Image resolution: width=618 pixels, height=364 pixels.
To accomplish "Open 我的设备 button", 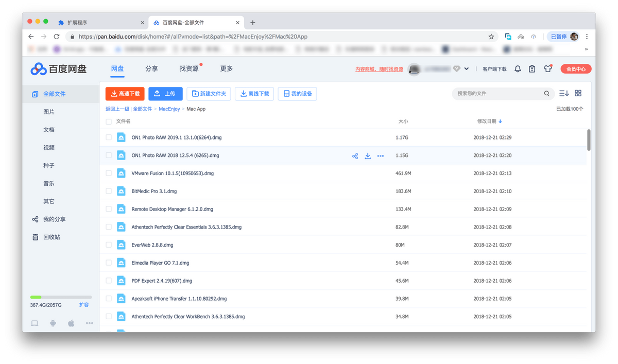I will pyautogui.click(x=297, y=94).
